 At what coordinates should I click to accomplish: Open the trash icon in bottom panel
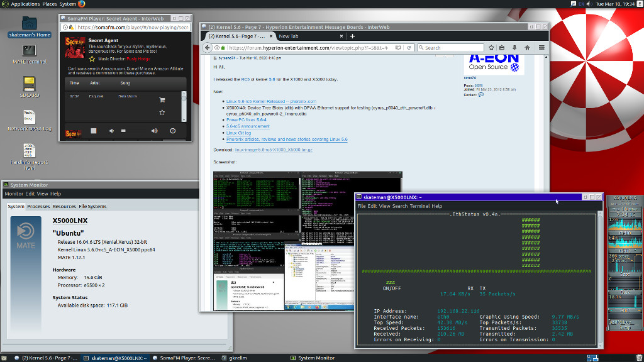coord(640,358)
